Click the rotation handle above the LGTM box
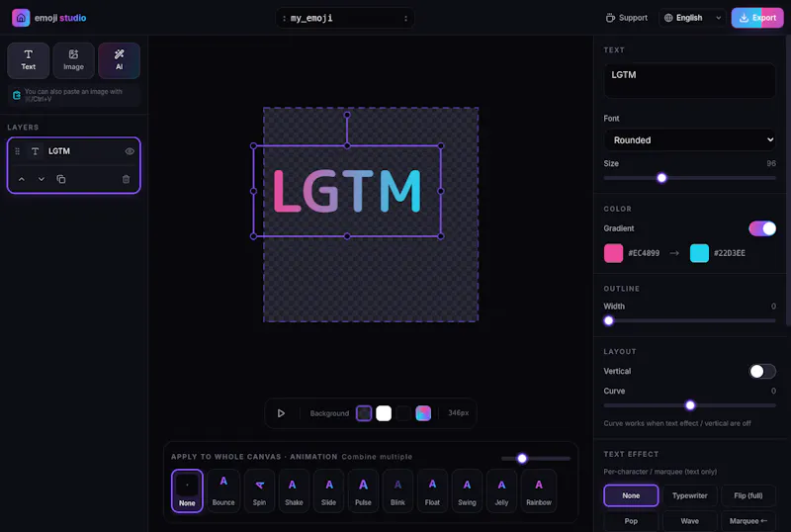The height and width of the screenshot is (532, 791). click(347, 115)
